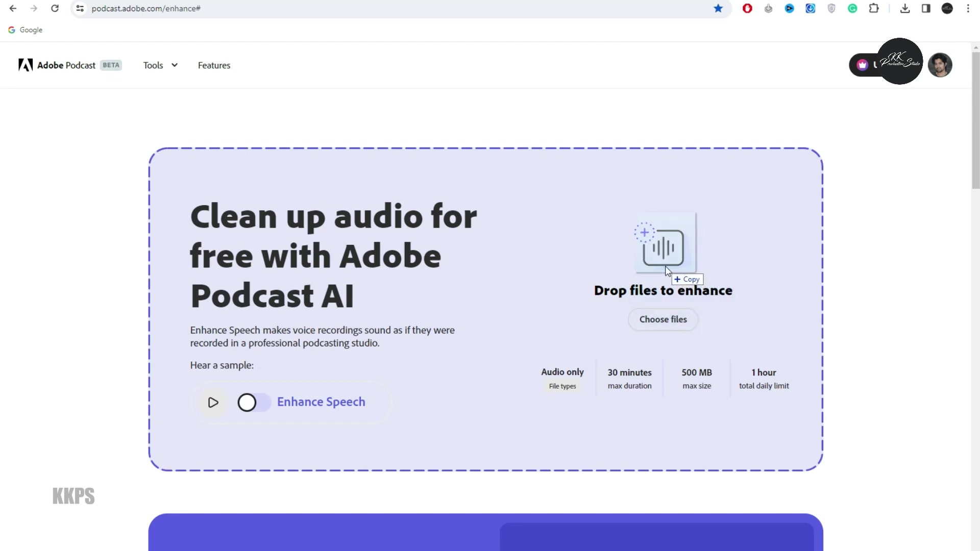Open the Google bookmark
The image size is (980, 551).
tap(25, 30)
